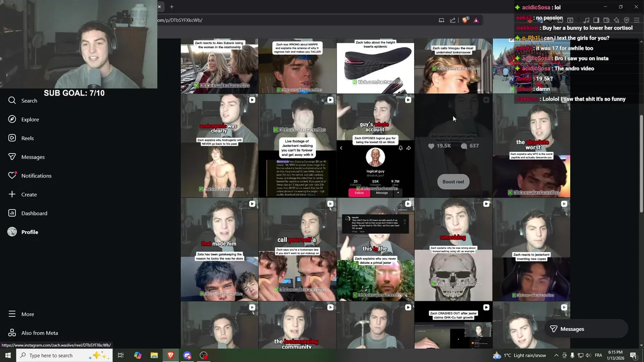Open reel about jesterkent inventing new copes
The image size is (644, 362).
coord(531,249)
